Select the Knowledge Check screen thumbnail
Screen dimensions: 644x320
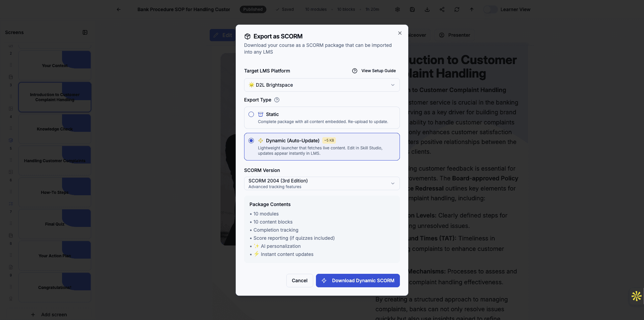[55, 129]
